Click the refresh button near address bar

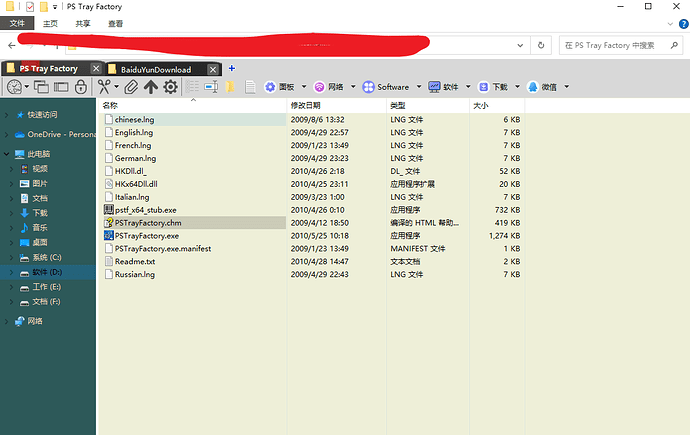click(x=541, y=45)
